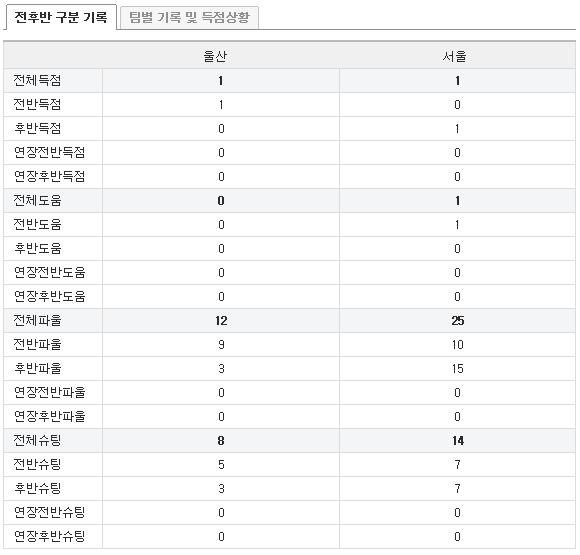
Task: Select 서울 전체득점 value 1
Action: [x=458, y=80]
